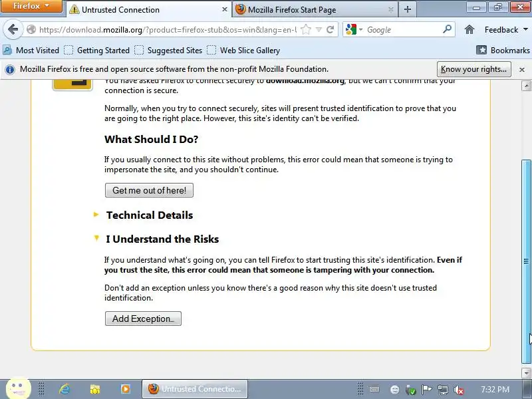Click the network tray icon
This screenshot has height=399, width=532.
[x=443, y=390]
